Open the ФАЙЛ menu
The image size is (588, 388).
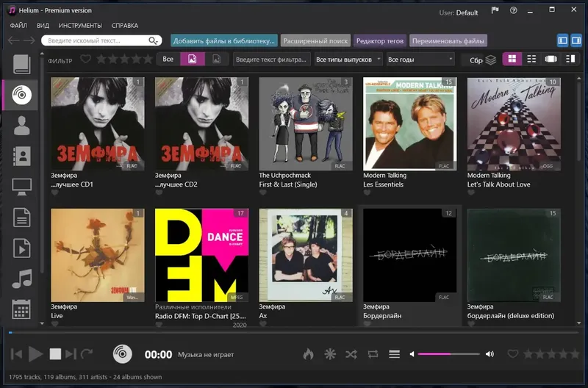pos(18,26)
